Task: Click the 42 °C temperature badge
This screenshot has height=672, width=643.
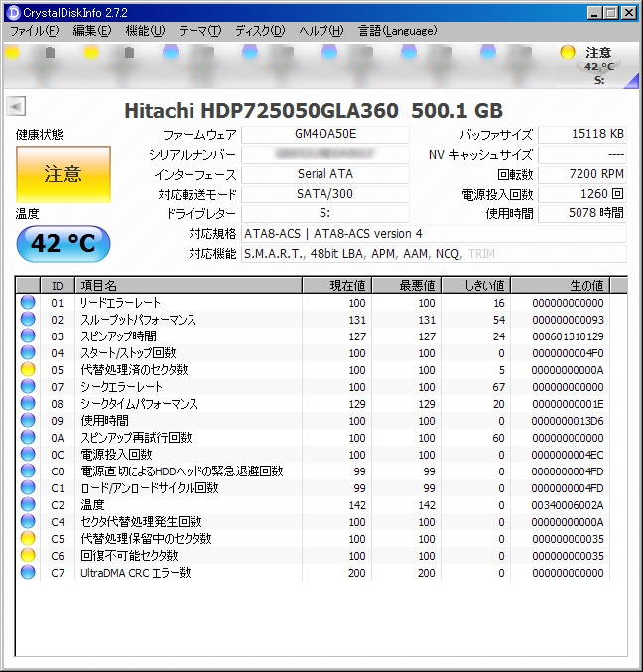Action: (64, 243)
